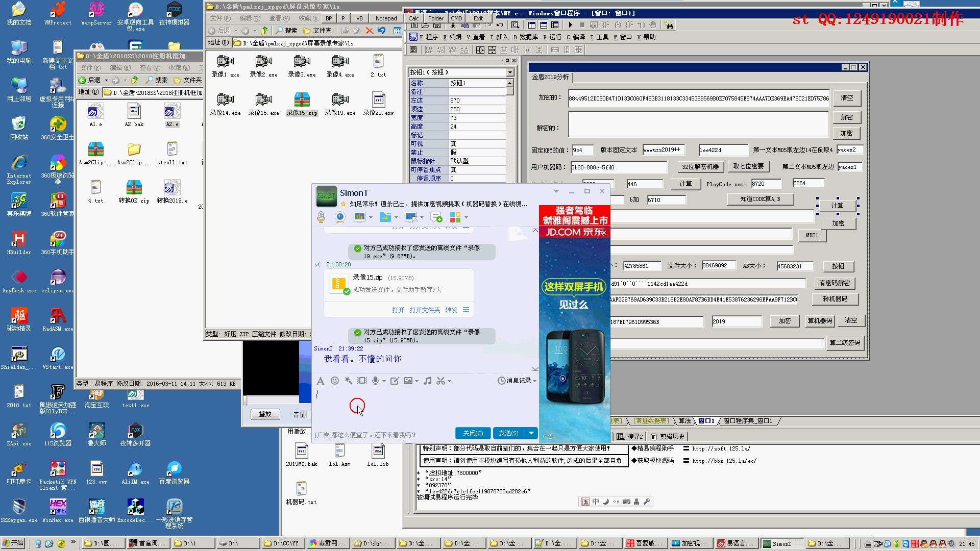Click the Notepad shortcut button in the top bar
Viewport: 980px width, 551px height.
tap(386, 18)
